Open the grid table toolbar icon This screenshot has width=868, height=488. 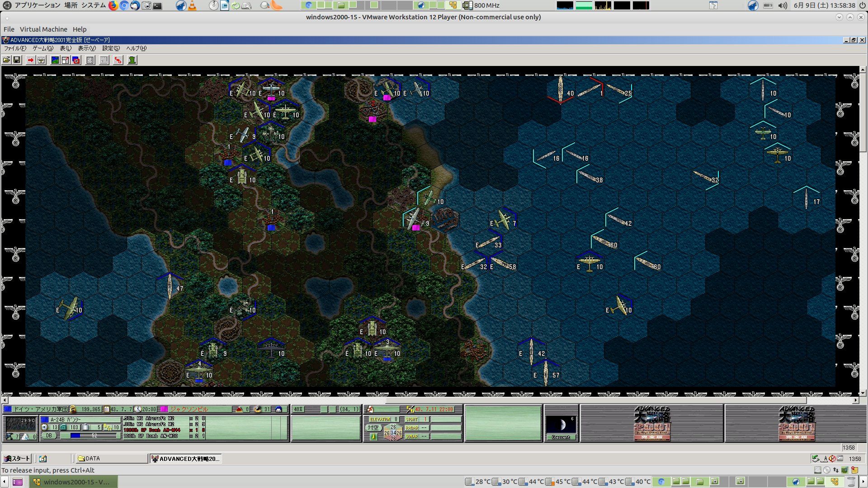pos(90,60)
